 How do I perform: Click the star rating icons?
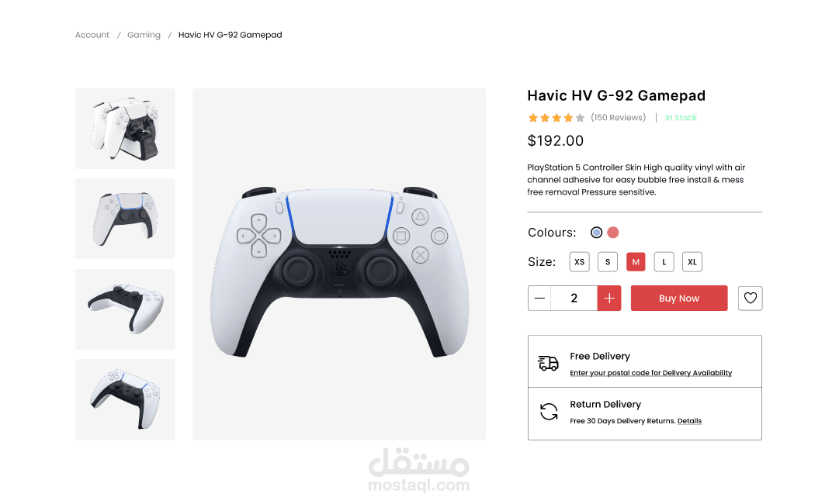pyautogui.click(x=556, y=118)
